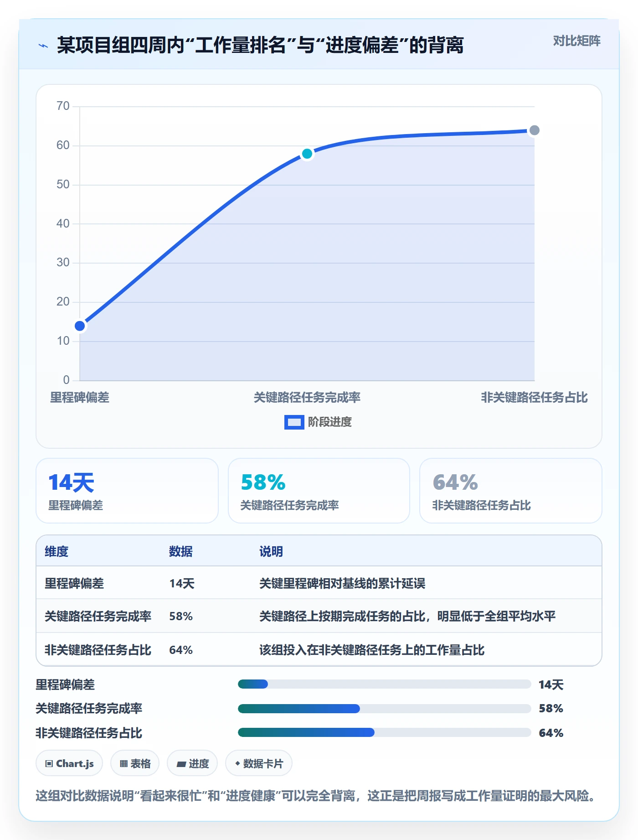The width and height of the screenshot is (638, 840).
Task: Click the 58% value in the table
Action: [x=181, y=616]
